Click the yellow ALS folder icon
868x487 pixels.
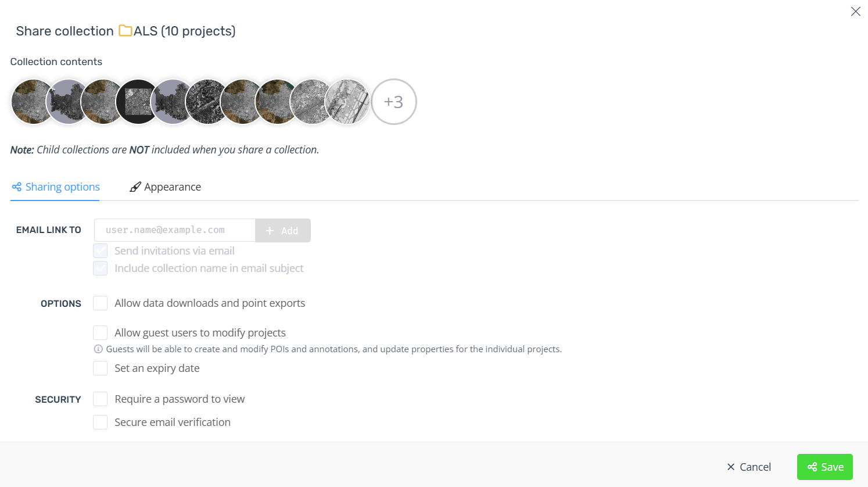pos(125,31)
